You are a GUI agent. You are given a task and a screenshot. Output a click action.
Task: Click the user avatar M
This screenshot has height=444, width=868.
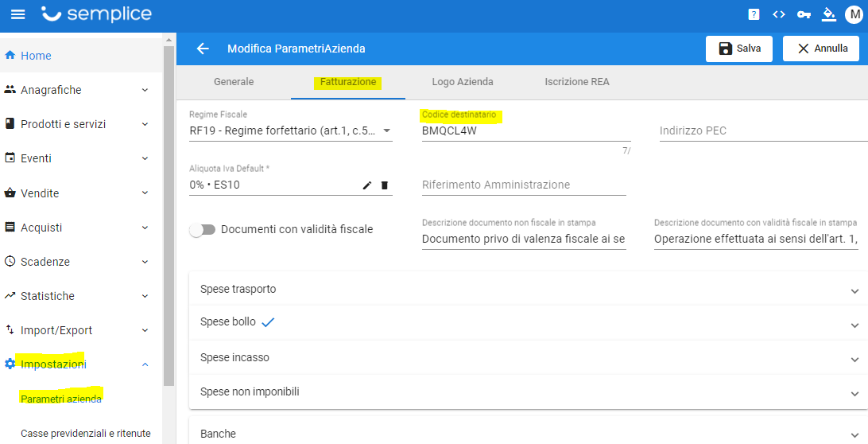coord(854,14)
